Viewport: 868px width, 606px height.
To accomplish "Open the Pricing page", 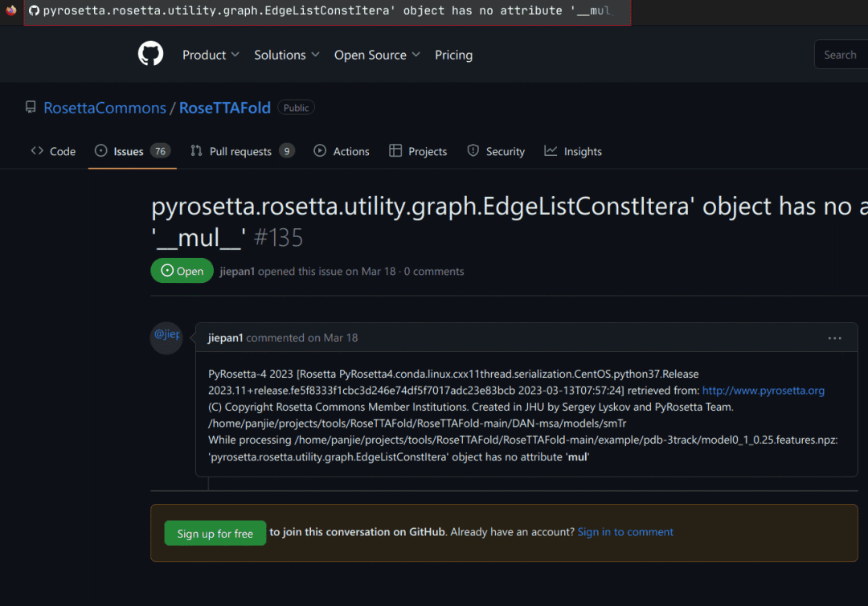I will tap(453, 55).
